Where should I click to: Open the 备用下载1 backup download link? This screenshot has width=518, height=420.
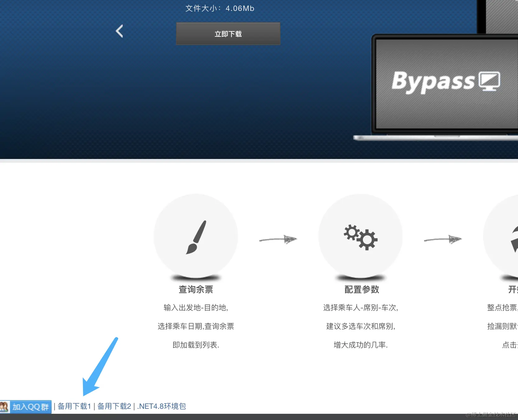tap(74, 406)
